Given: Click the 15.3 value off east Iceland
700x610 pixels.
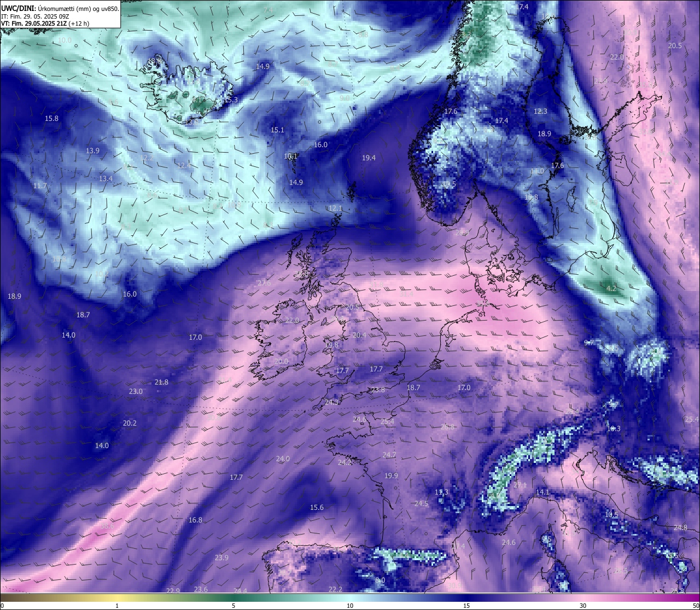Looking at the screenshot, I should click(x=231, y=100).
